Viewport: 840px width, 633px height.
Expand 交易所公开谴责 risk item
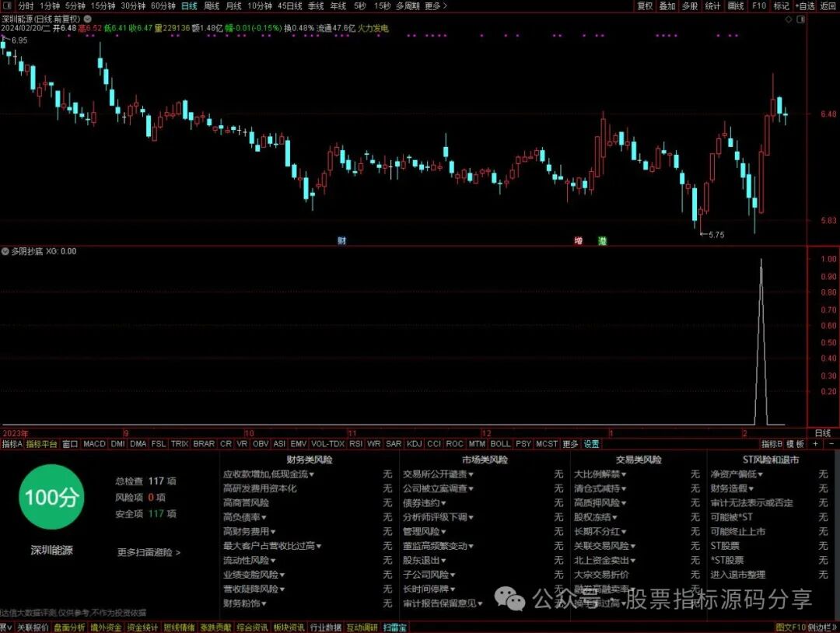point(438,474)
